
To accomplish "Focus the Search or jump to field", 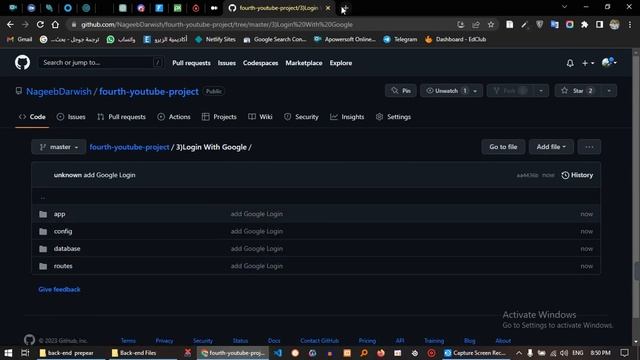I will (101, 62).
